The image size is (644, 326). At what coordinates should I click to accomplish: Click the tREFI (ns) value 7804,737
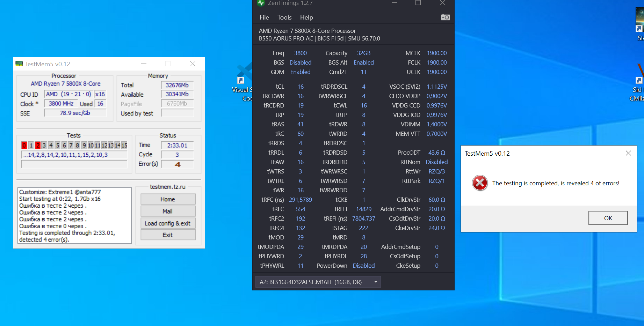pyautogui.click(x=364, y=218)
